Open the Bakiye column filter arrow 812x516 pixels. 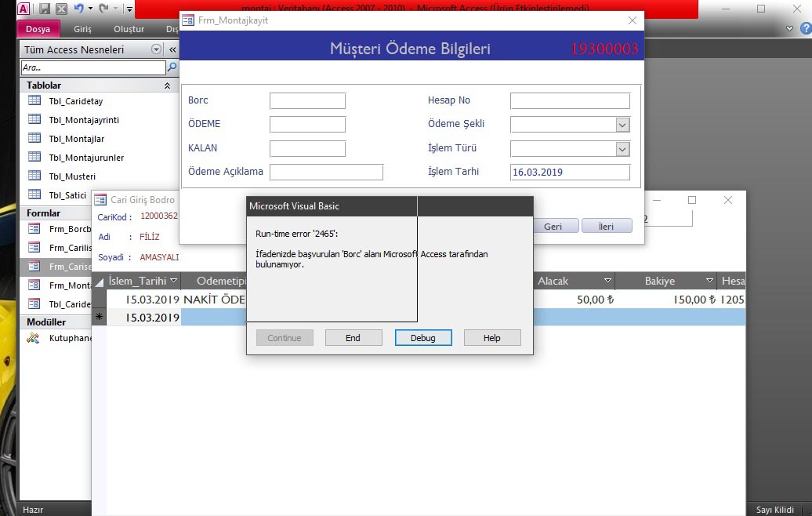click(709, 281)
